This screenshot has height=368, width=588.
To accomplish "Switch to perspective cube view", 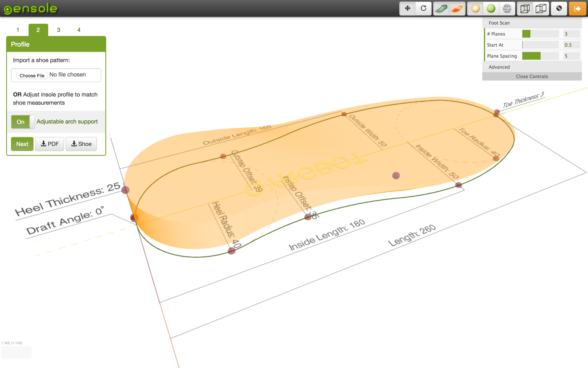I will [525, 9].
